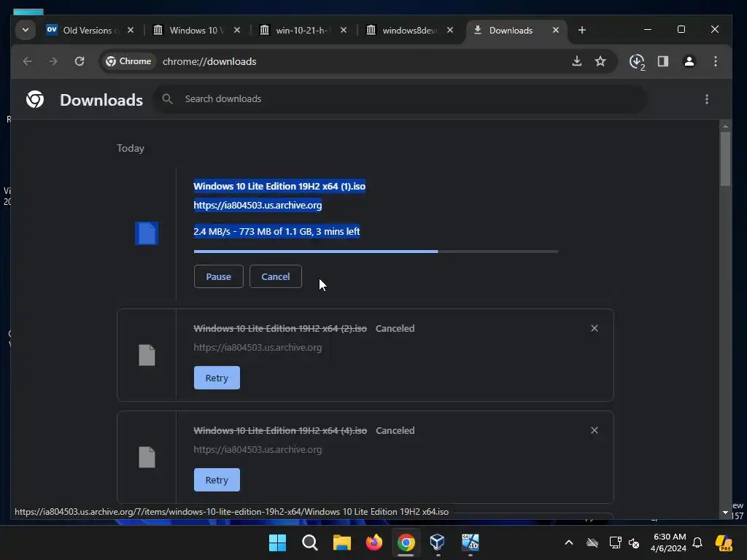This screenshot has width=747, height=560.
Task: Open the Chrome downloads bubble icon
Action: [637, 61]
